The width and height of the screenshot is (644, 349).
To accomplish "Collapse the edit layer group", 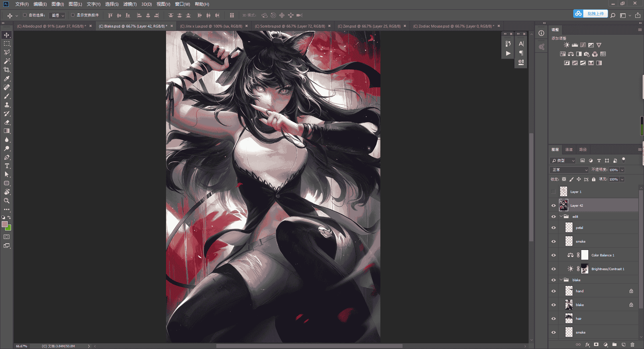I will click(561, 216).
